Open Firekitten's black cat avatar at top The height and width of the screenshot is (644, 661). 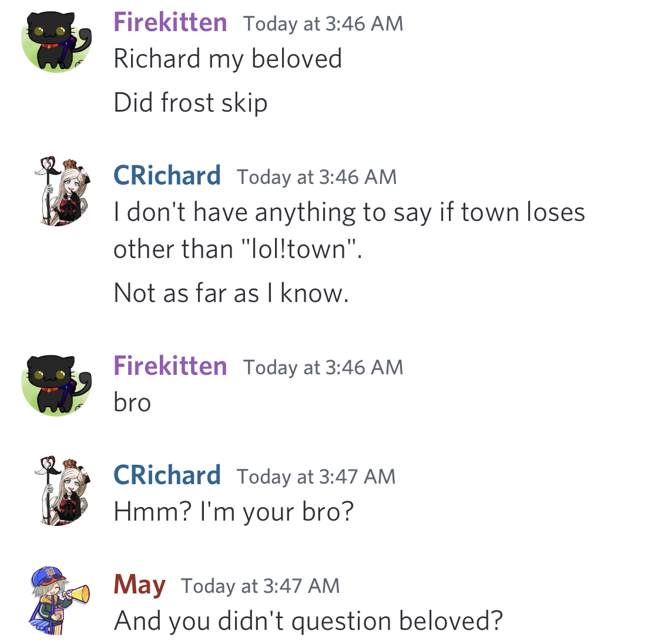point(56,40)
